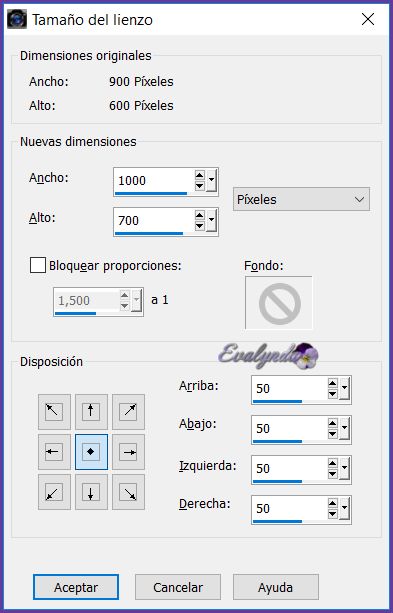Screen dimensions: 393x613
Task: Decrease the Derecha value with down arrow
Action: (x=333, y=513)
